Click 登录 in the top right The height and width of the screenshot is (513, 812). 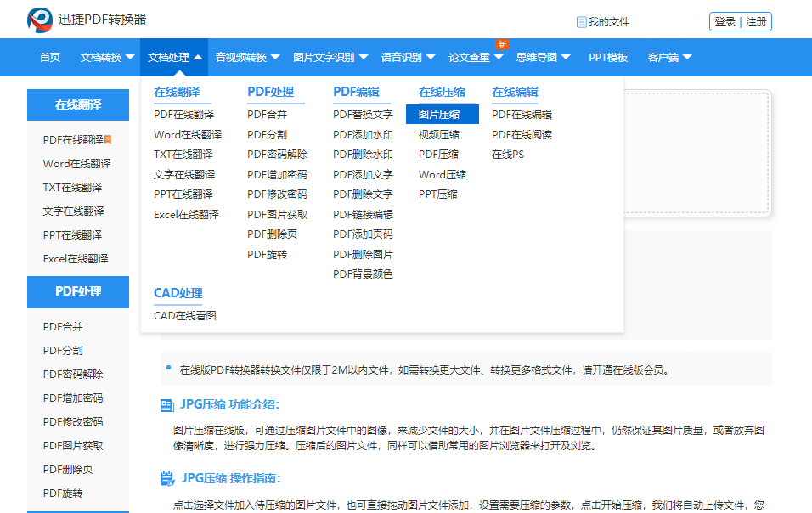coord(725,22)
